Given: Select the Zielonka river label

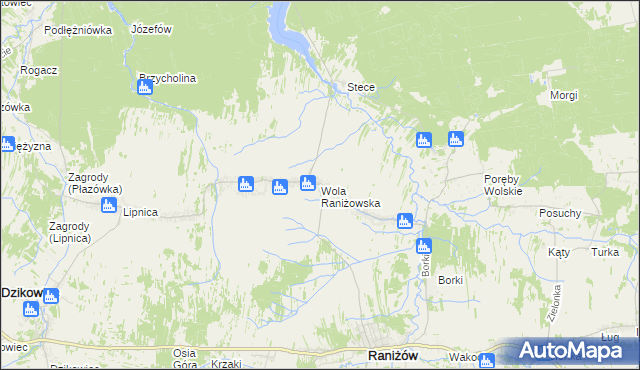Looking at the screenshot, I should coord(555,304).
